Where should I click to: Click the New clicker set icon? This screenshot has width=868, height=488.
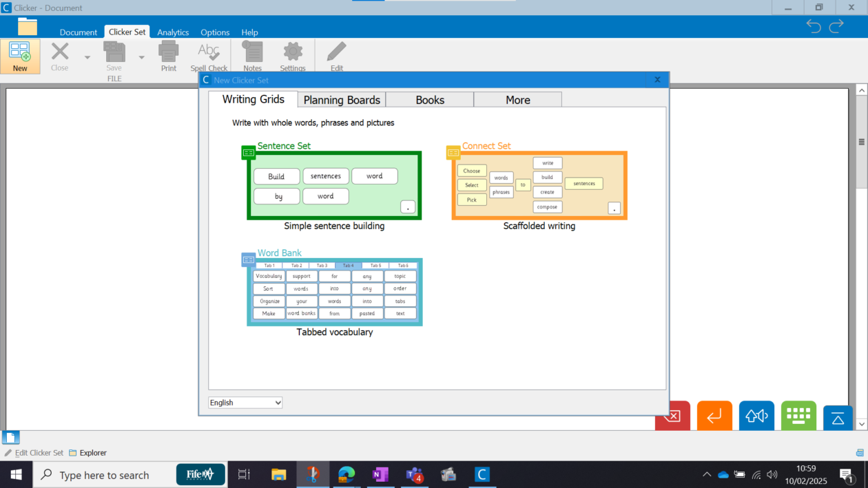pyautogui.click(x=20, y=56)
